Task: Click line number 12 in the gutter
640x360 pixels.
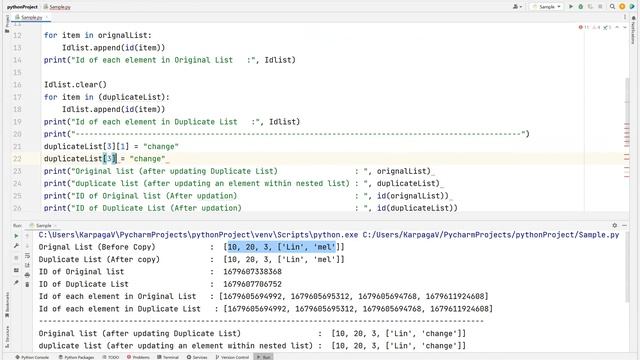Action: 17,36
